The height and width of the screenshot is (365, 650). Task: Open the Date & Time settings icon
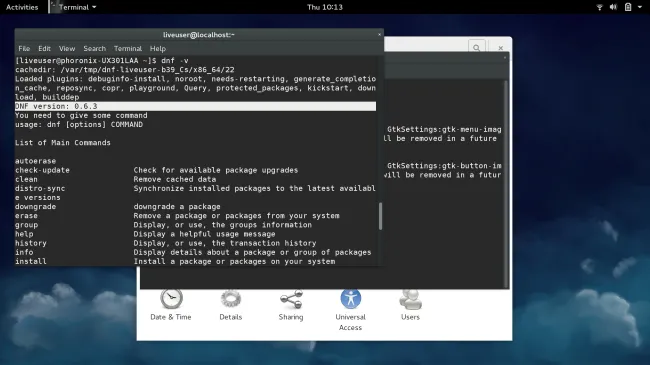(171, 299)
